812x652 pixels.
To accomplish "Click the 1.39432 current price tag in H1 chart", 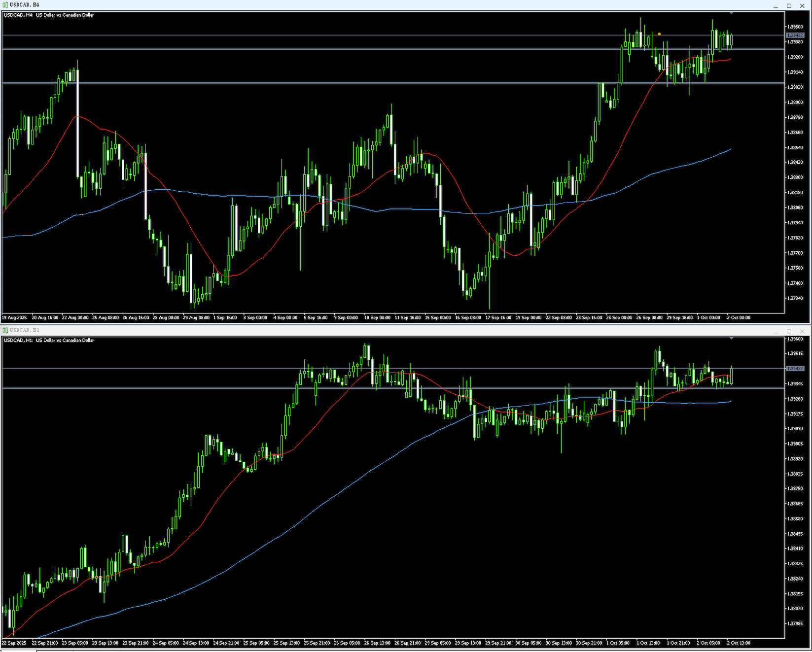I will coord(795,369).
